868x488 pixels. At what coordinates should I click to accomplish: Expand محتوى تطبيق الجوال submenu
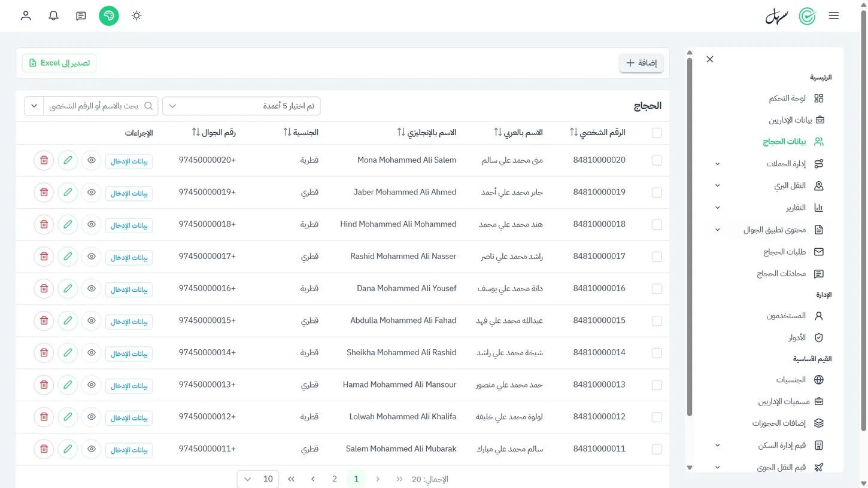pos(717,230)
